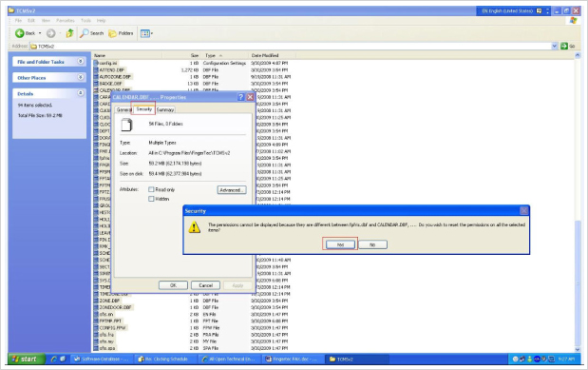Click the Internet Explorer quick launch icon
This screenshot has height=370, width=588.
click(53, 360)
